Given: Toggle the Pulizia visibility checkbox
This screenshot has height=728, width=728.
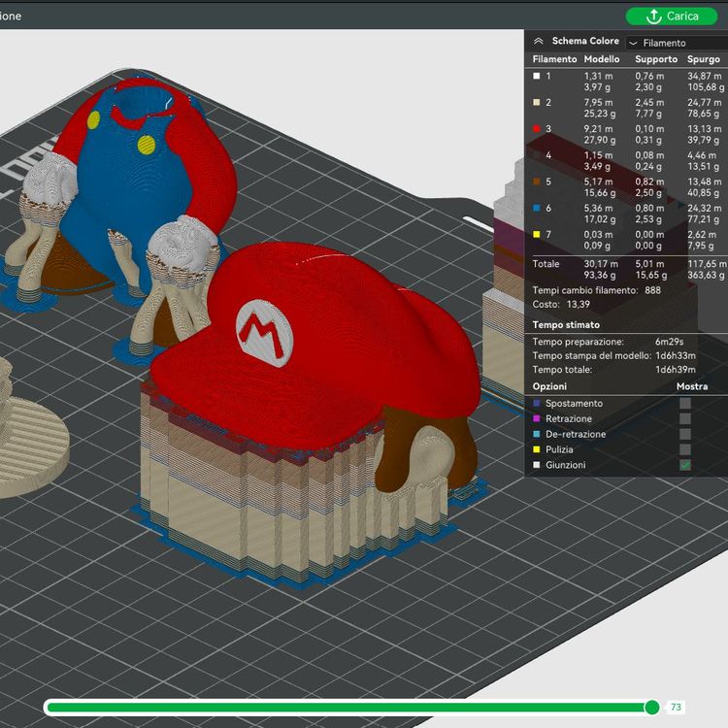Looking at the screenshot, I should coord(685,449).
